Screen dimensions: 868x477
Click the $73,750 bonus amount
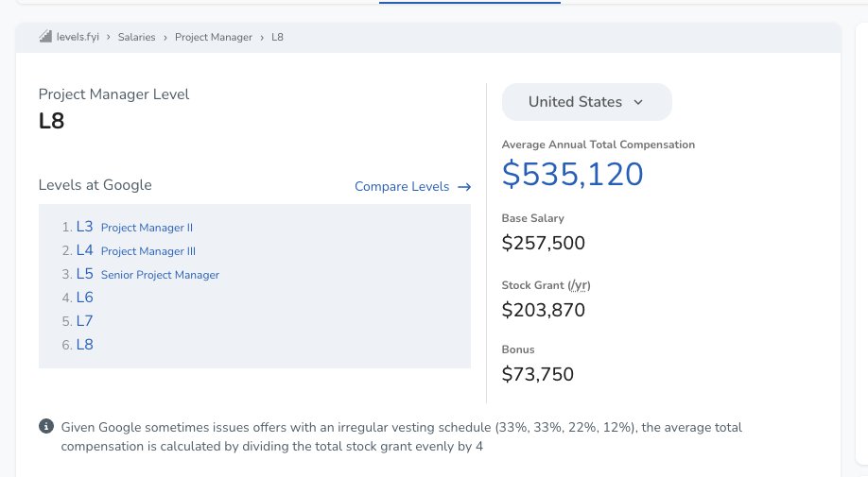click(538, 374)
